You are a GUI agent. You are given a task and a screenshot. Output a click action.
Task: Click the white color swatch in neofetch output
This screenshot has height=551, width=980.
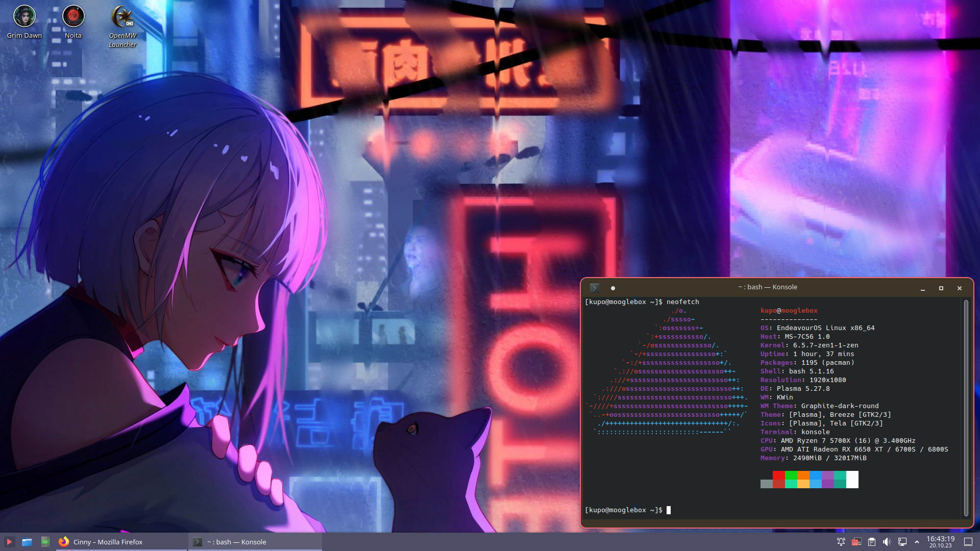(x=853, y=480)
